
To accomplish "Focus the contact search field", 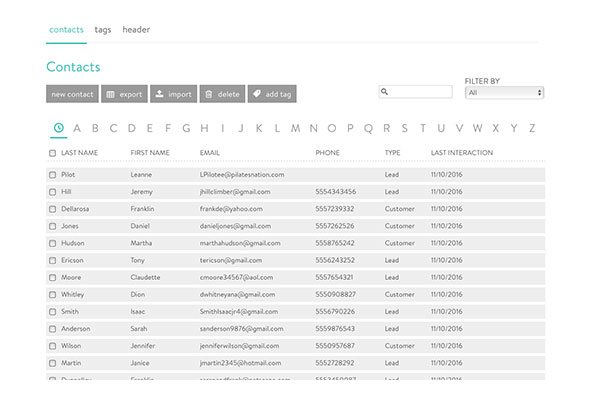I will tap(415, 91).
